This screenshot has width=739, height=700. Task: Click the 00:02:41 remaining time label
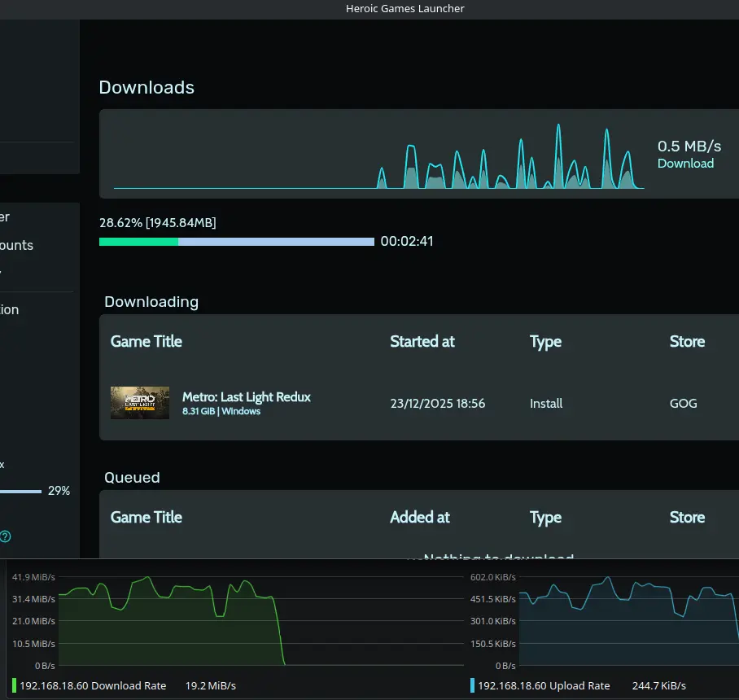pos(407,242)
